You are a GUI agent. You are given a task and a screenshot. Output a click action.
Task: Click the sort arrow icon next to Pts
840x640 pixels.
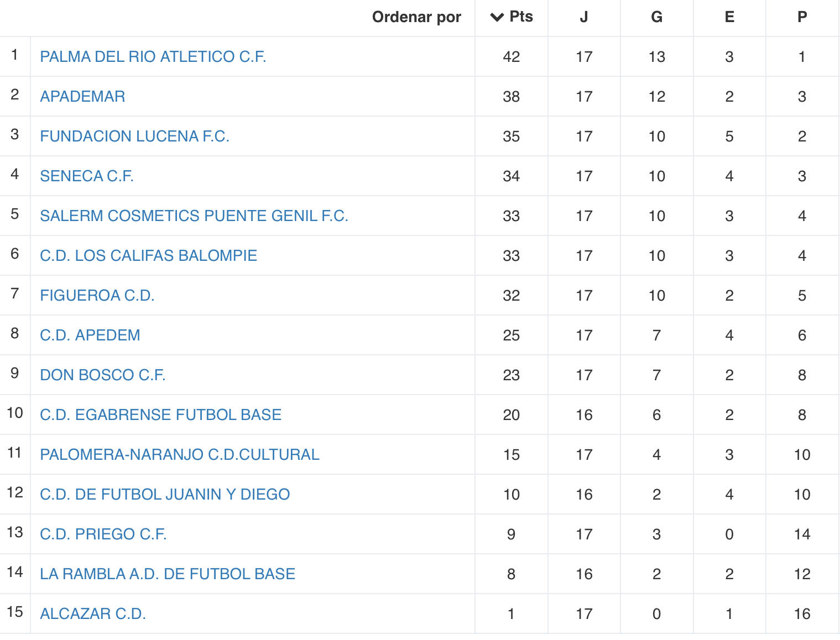pos(497,17)
